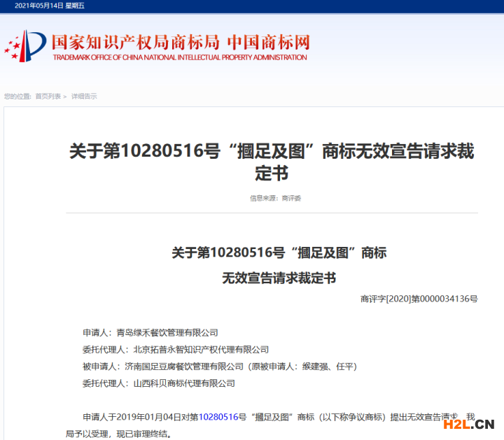This screenshot has height=440, width=504.
Task: Open the 首页列表 breadcrumb link
Action: click(48, 97)
